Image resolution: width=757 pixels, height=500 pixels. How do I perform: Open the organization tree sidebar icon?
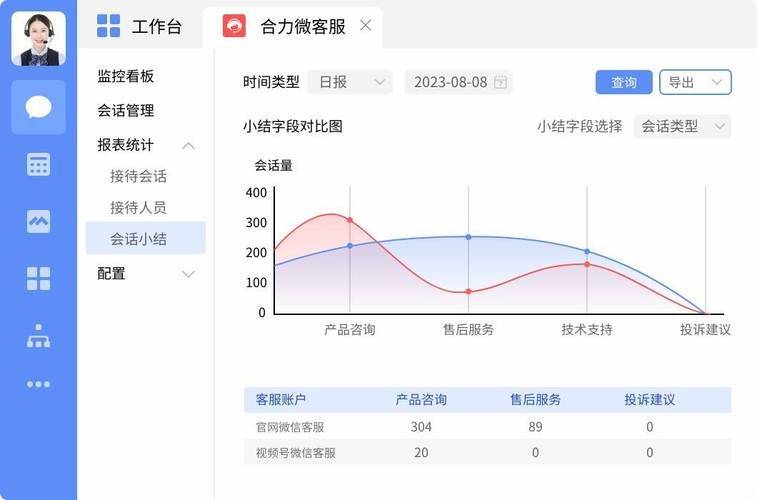coord(39,336)
